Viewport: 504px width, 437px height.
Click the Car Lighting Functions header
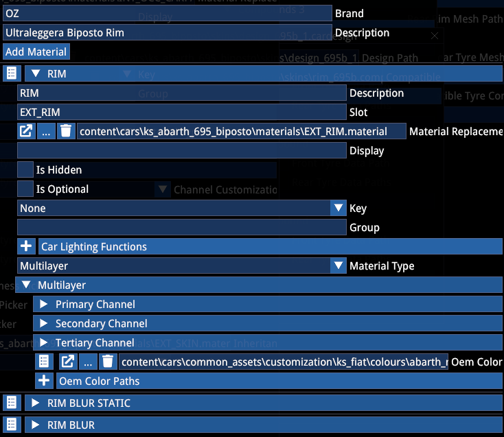click(x=271, y=246)
